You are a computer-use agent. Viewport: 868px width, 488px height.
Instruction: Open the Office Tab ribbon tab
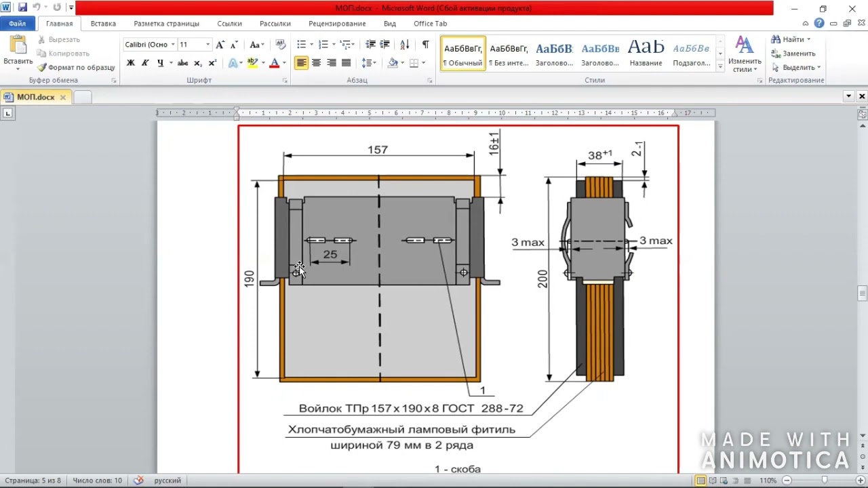430,23
